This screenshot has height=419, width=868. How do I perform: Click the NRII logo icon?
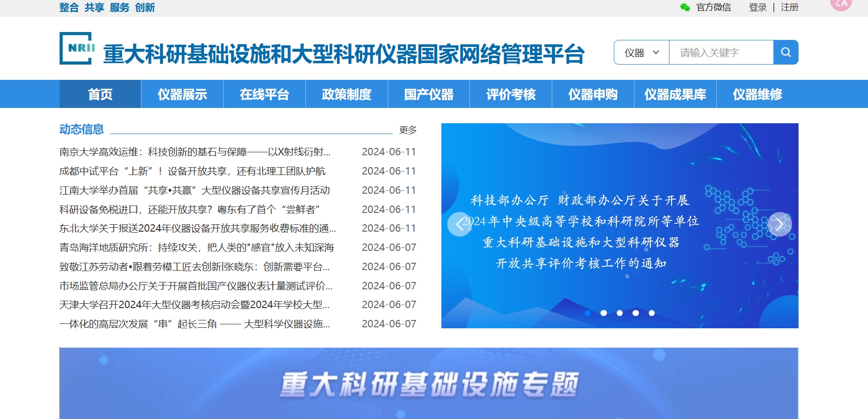click(x=77, y=48)
